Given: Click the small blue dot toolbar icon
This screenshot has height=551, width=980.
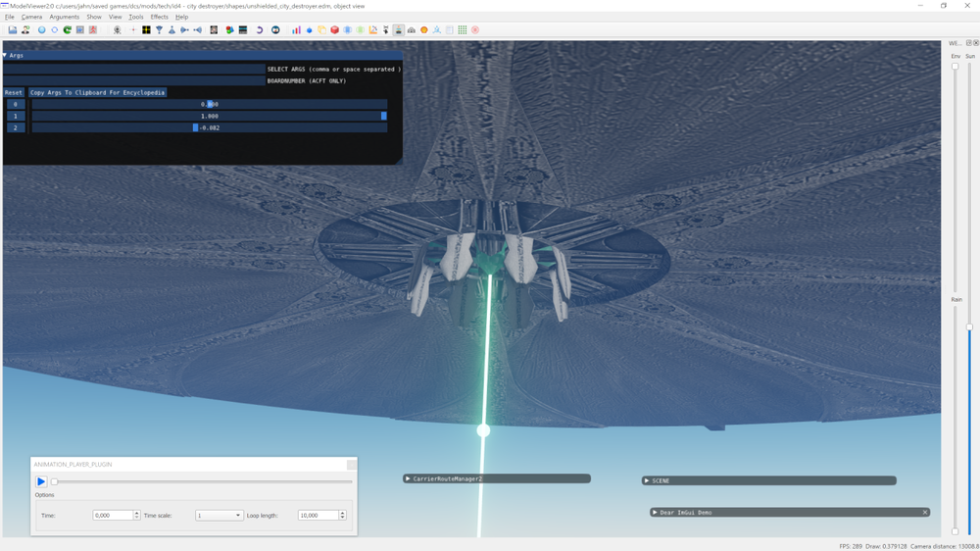Looking at the screenshot, I should click(309, 30).
